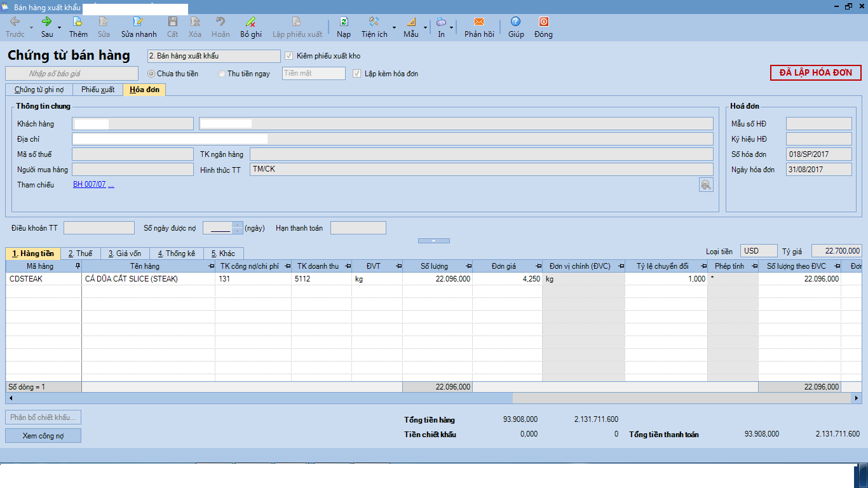Click the Sửa edit icon
The height and width of the screenshot is (488, 868).
click(x=104, y=22)
